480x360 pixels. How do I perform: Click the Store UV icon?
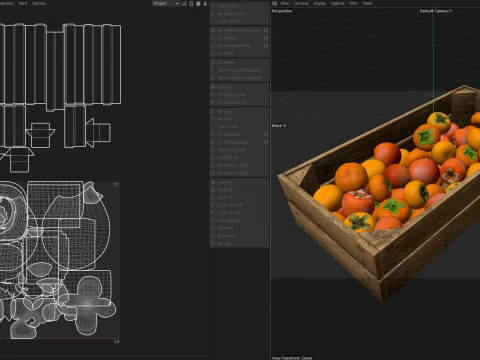coord(213,228)
